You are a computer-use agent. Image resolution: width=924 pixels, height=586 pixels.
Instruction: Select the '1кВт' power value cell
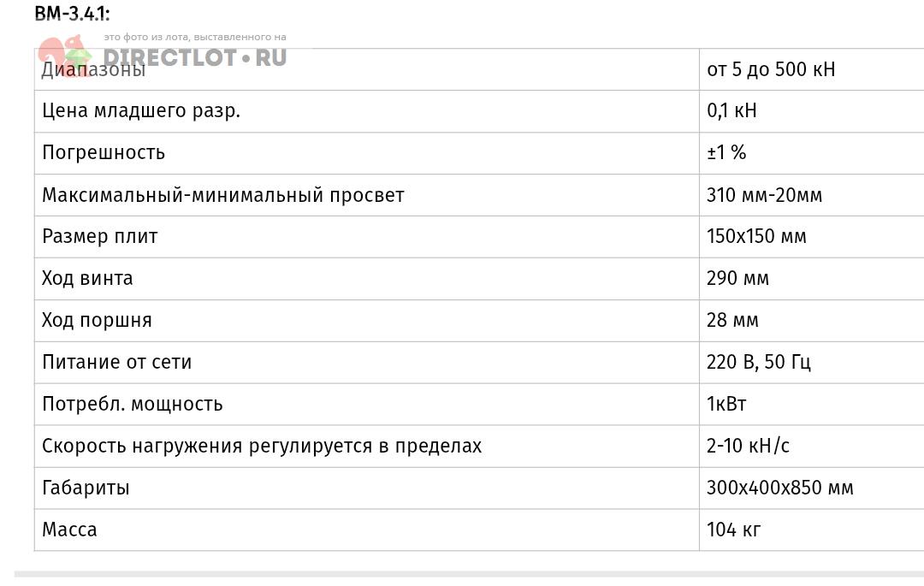(726, 405)
